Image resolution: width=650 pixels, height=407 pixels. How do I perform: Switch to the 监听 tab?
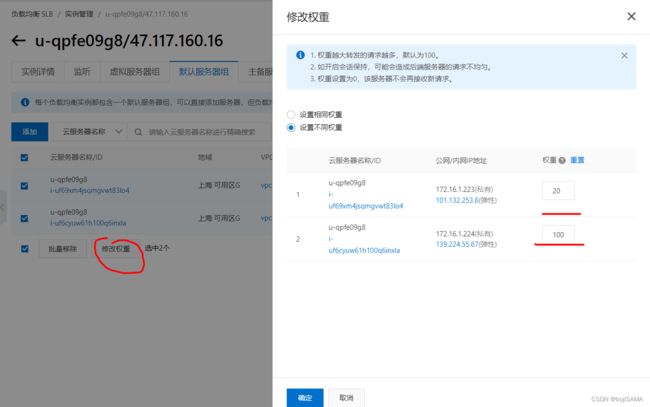82,72
